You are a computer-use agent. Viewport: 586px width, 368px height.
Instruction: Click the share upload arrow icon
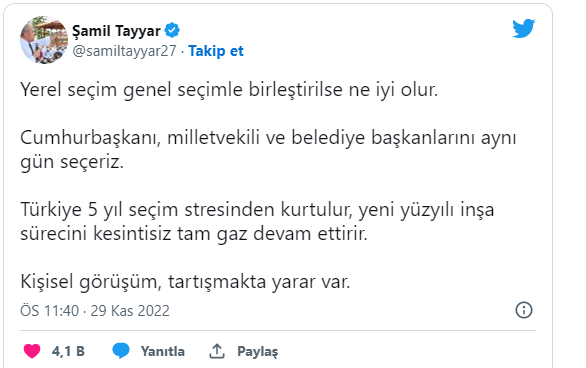(x=217, y=351)
